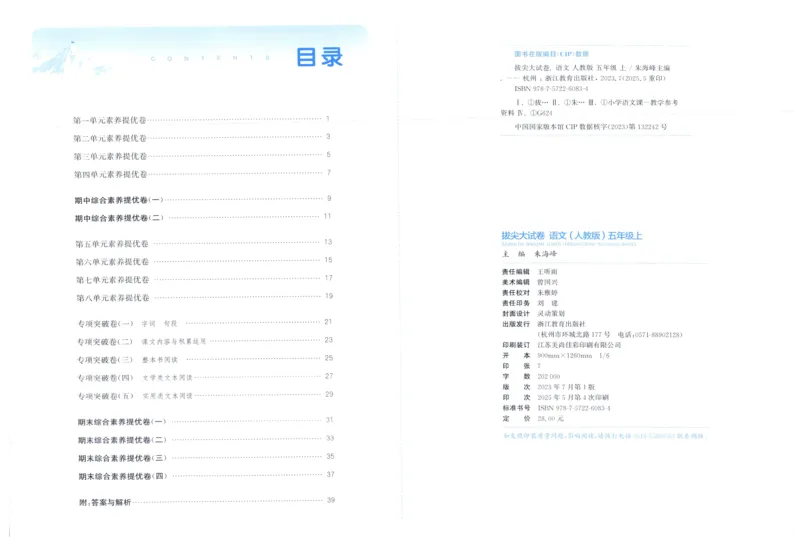Click the '印刷装订' printing company row
This screenshot has height=546, width=800.
tap(562, 345)
